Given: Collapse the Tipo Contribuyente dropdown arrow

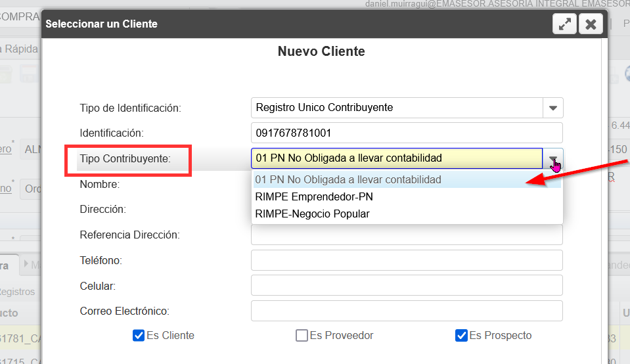Looking at the screenshot, I should [552, 158].
